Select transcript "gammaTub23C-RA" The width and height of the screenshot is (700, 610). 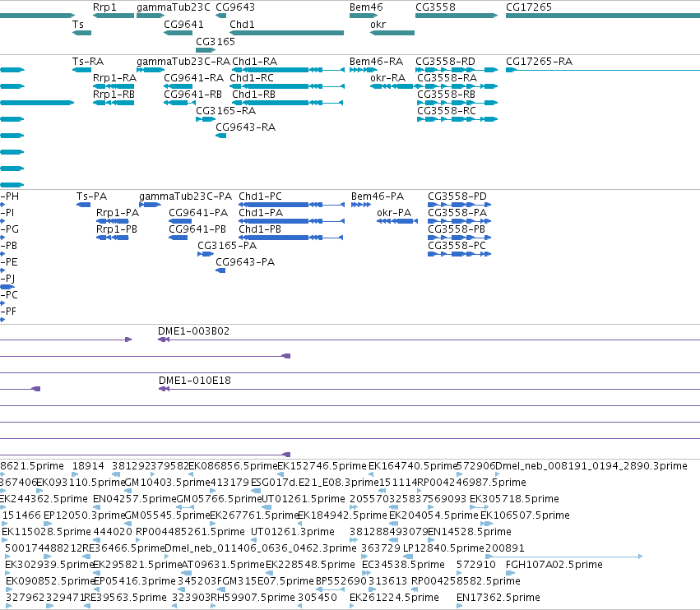point(183,61)
